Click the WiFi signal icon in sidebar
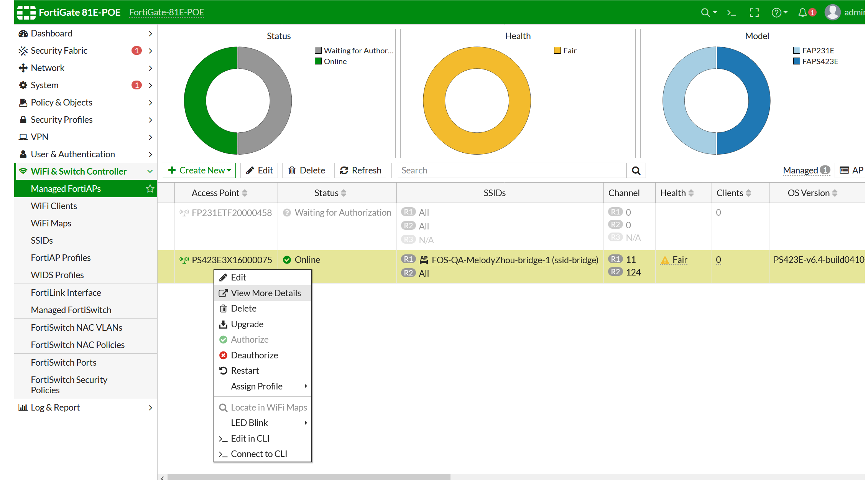This screenshot has width=868, height=480. point(23,171)
